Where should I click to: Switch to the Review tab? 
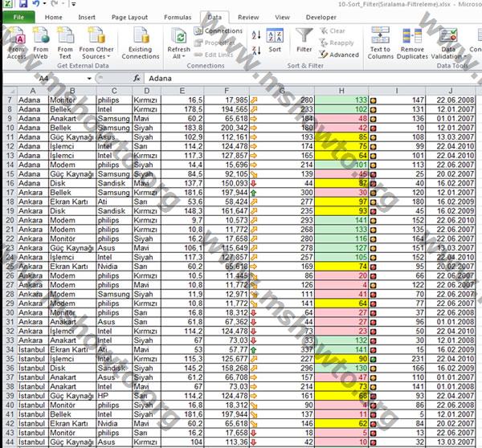click(248, 17)
